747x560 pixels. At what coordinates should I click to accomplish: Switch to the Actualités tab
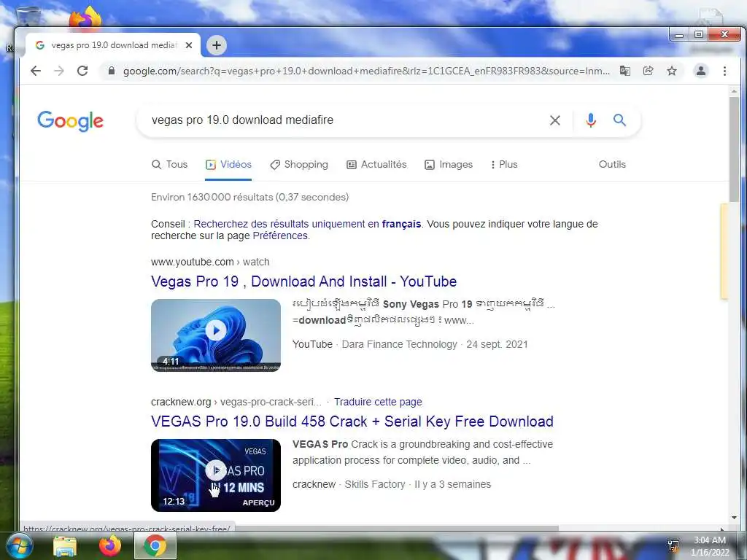(377, 164)
